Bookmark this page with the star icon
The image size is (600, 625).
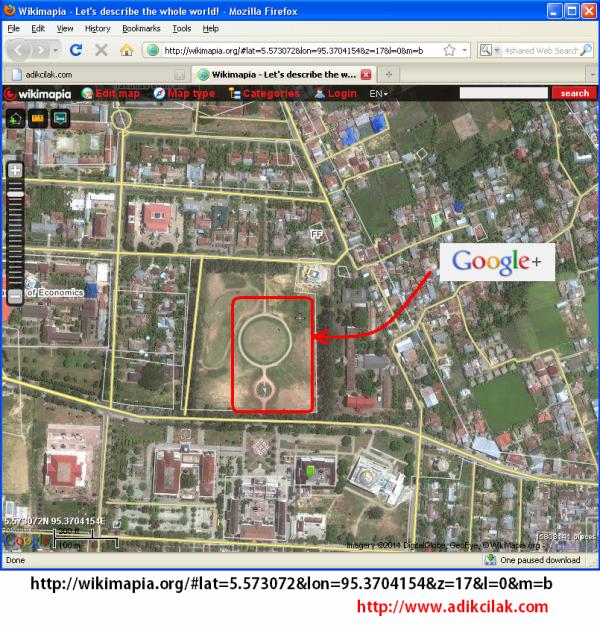click(449, 51)
